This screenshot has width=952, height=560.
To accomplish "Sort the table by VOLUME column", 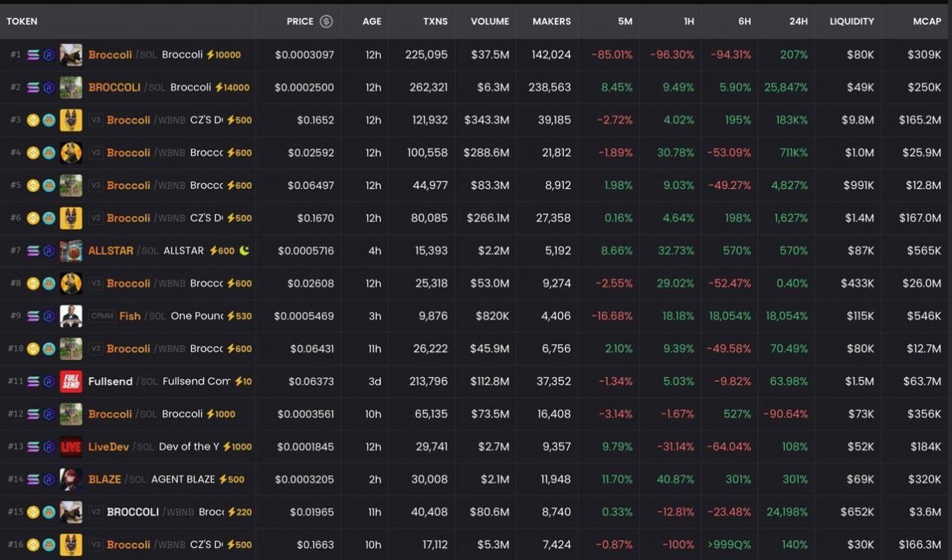I will click(x=490, y=22).
